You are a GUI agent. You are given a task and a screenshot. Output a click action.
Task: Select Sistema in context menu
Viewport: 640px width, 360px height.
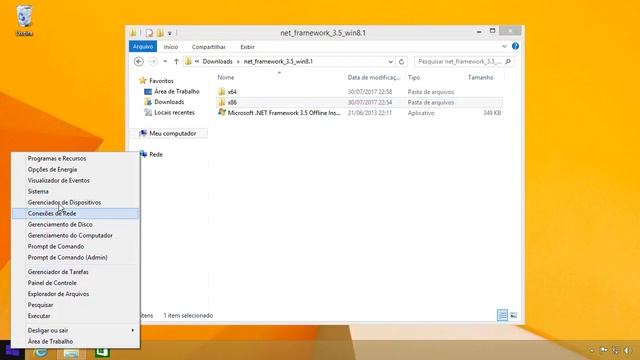(x=76, y=191)
